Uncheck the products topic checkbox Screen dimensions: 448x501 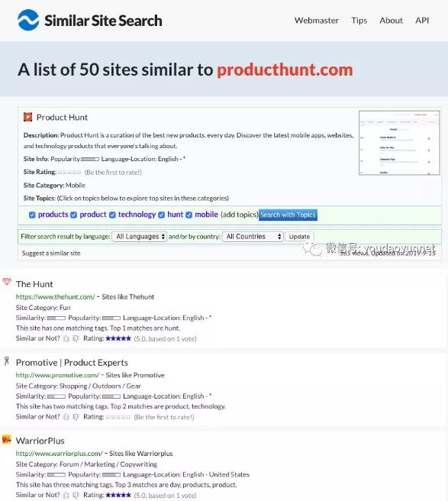32,215
